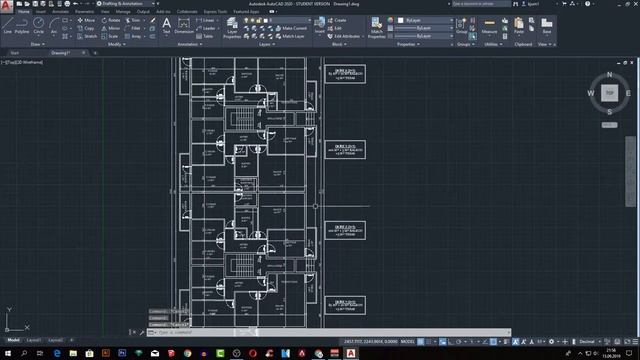Click the Move tool in Modify panel

pyautogui.click(x=86, y=20)
